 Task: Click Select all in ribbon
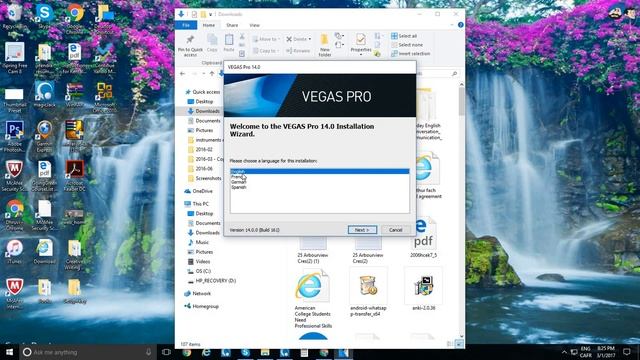tap(404, 36)
